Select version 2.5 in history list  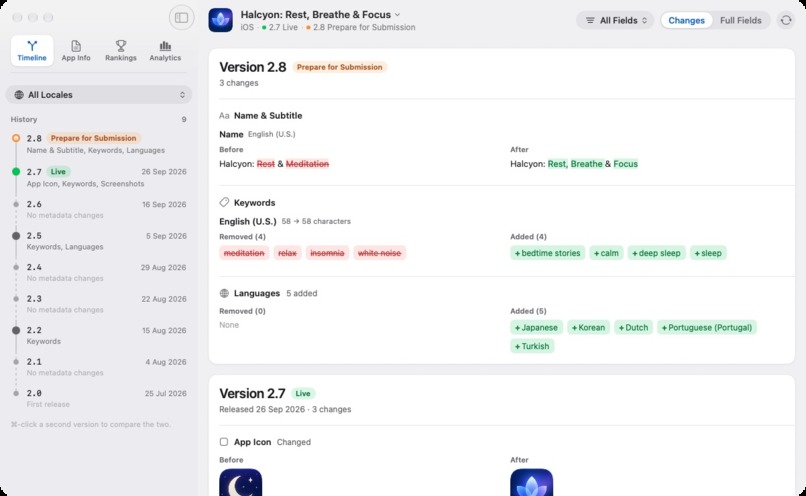click(x=99, y=241)
